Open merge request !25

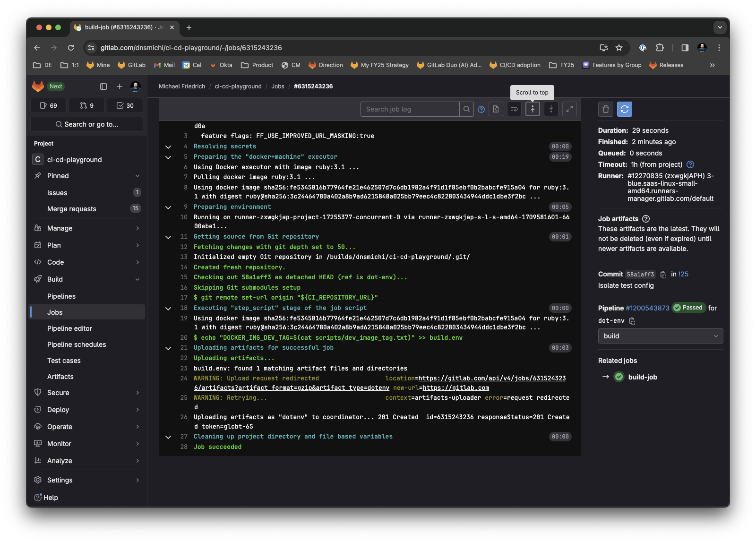click(682, 274)
